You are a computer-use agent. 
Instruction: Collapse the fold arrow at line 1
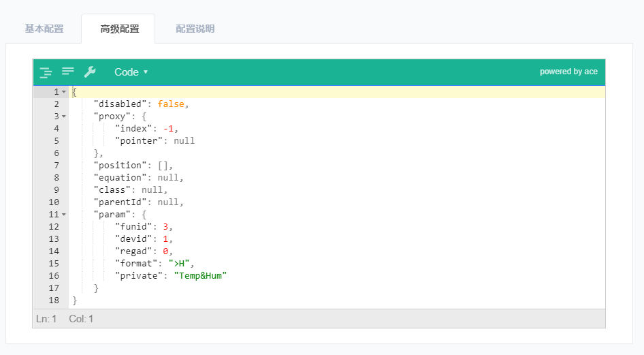coord(64,92)
